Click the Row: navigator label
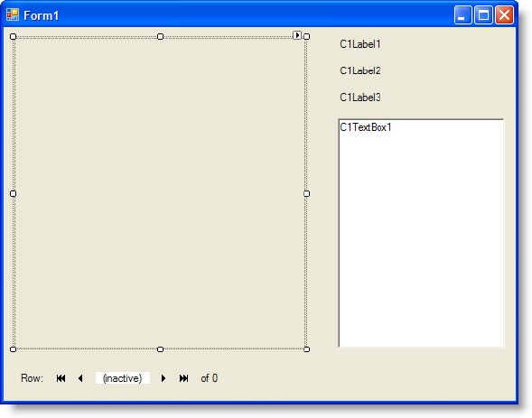Viewport: 532px width, 418px height. pyautogui.click(x=32, y=378)
